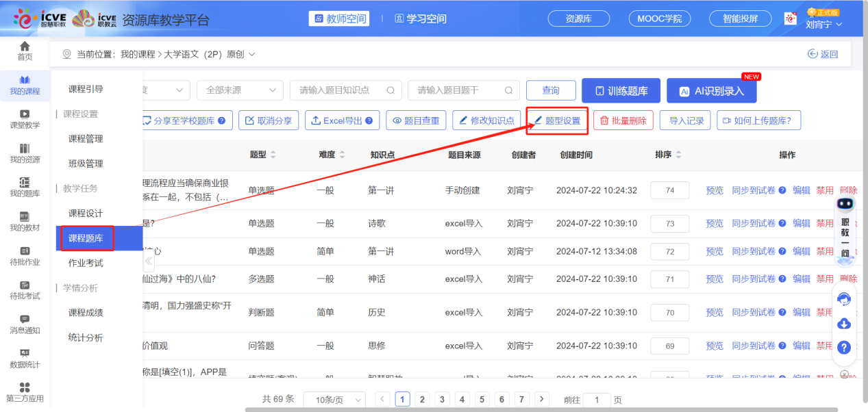Open the 10条/页 page size dropdown
This screenshot has height=412, width=868.
click(x=334, y=399)
